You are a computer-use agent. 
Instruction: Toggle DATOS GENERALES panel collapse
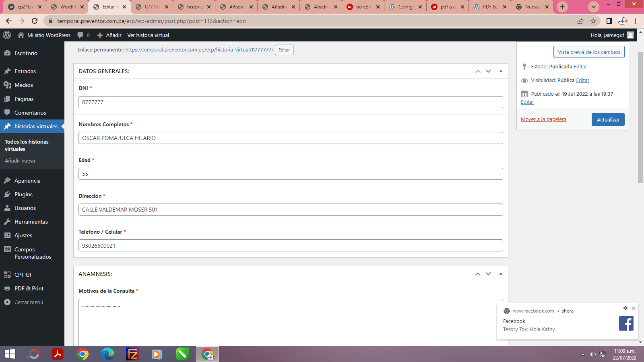[501, 71]
